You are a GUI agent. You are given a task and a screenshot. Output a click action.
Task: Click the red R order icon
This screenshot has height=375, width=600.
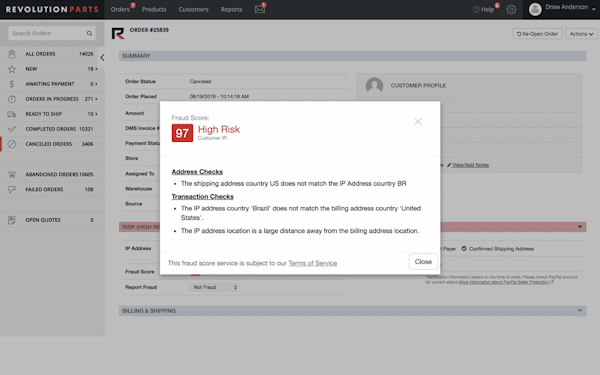tap(118, 33)
